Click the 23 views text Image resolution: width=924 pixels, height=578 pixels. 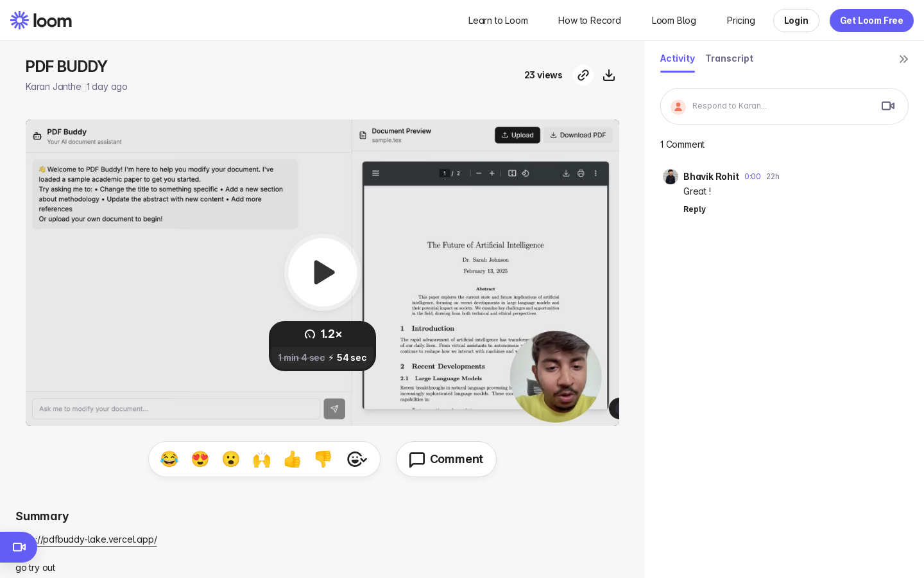pos(543,75)
